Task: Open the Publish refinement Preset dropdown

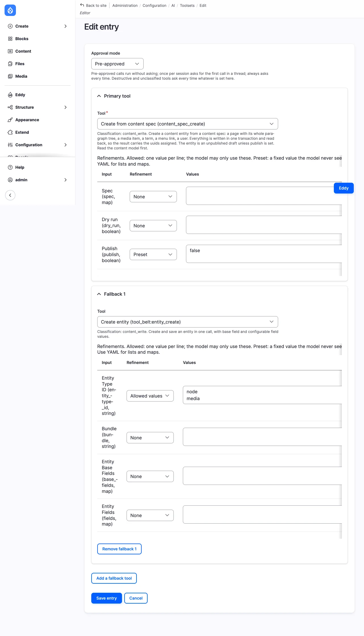Action: click(x=153, y=254)
